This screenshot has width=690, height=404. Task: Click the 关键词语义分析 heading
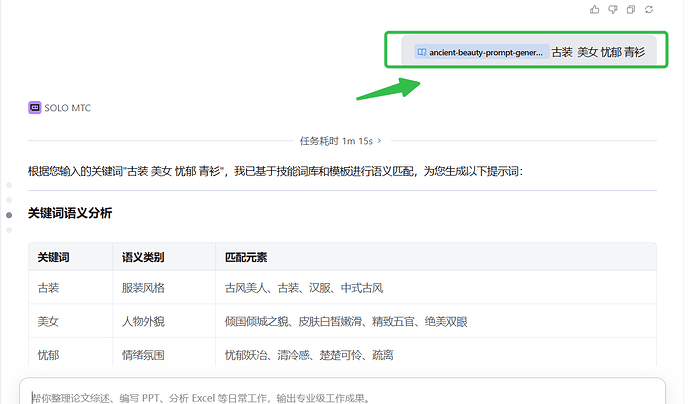coord(70,213)
